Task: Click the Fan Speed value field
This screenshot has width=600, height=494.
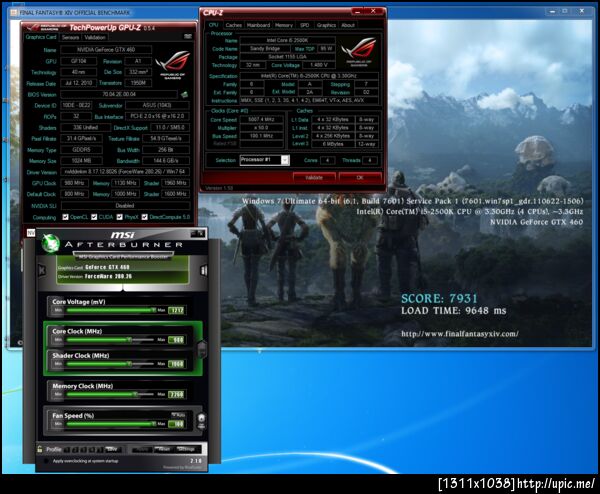Action: [x=177, y=424]
